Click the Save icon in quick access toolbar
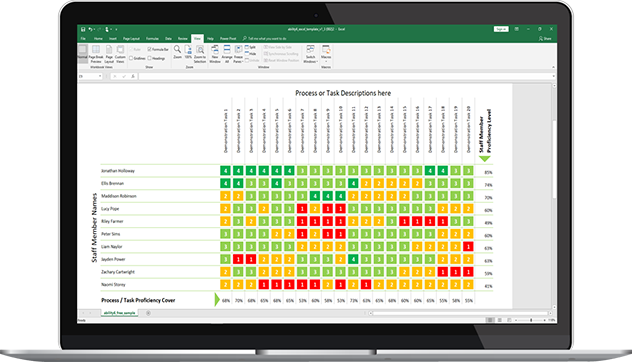This screenshot has width=632, height=362. (x=83, y=29)
